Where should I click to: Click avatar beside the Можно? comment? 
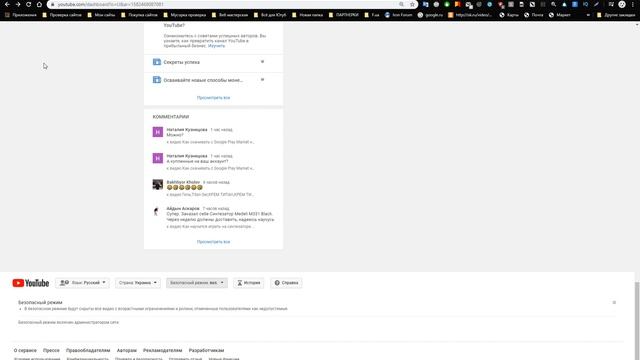point(158,132)
